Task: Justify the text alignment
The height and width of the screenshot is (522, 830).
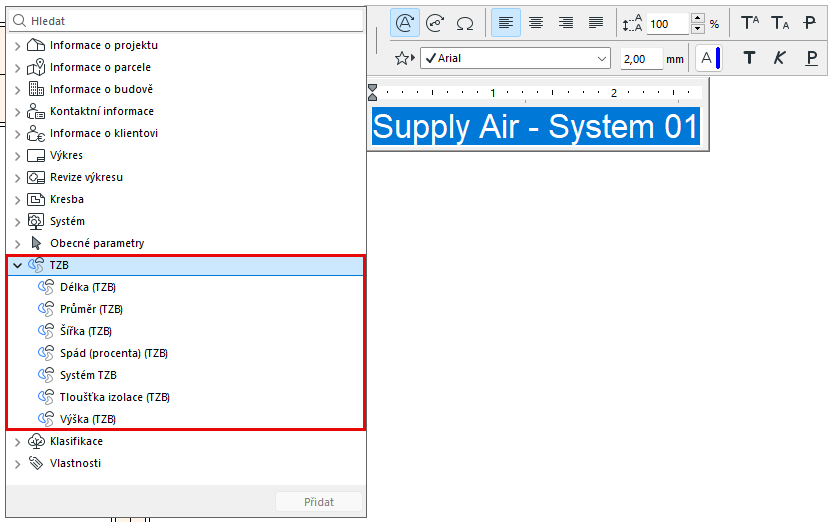Action: click(x=596, y=23)
